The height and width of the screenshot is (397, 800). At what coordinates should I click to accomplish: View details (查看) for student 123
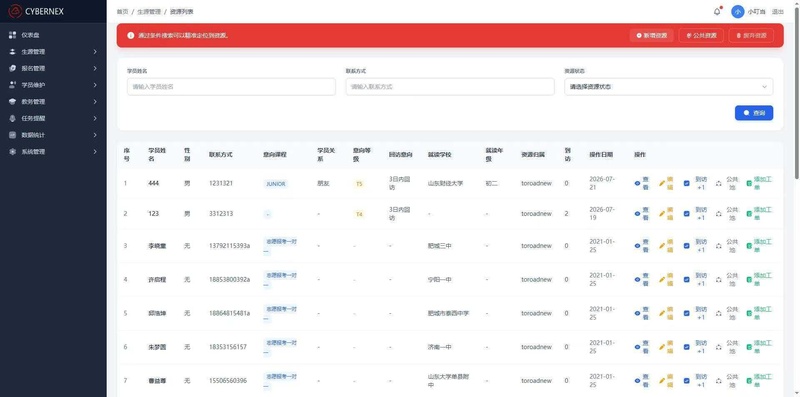pos(642,214)
